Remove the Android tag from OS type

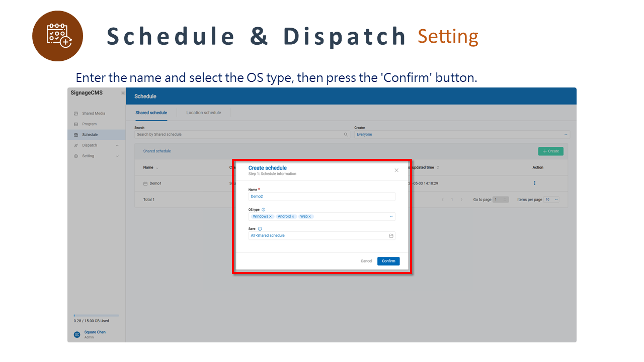pos(293,217)
